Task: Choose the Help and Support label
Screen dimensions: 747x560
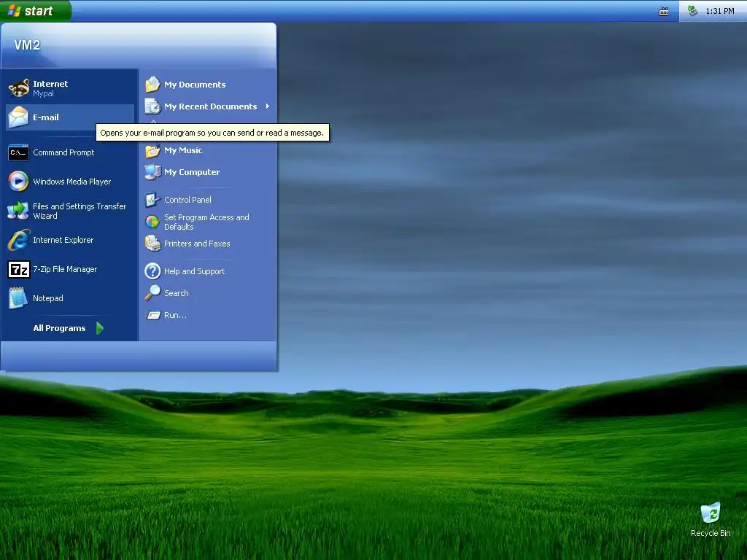Action: 194,271
